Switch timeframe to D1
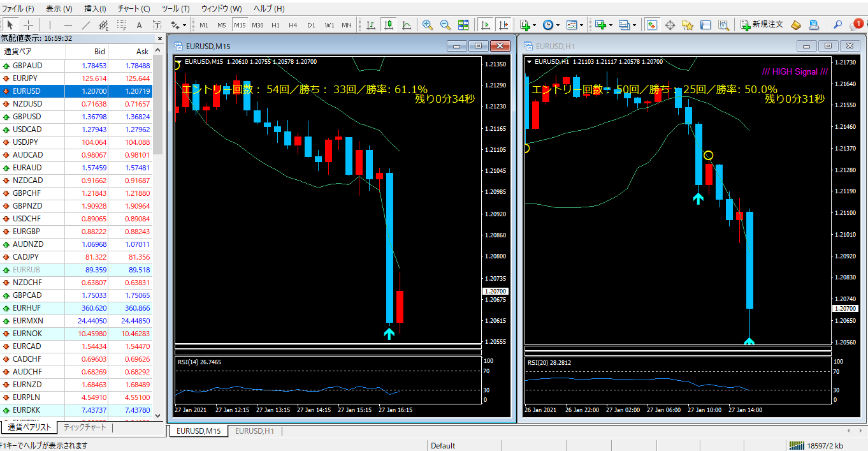Screen dimensions: 868x451 pos(311,25)
